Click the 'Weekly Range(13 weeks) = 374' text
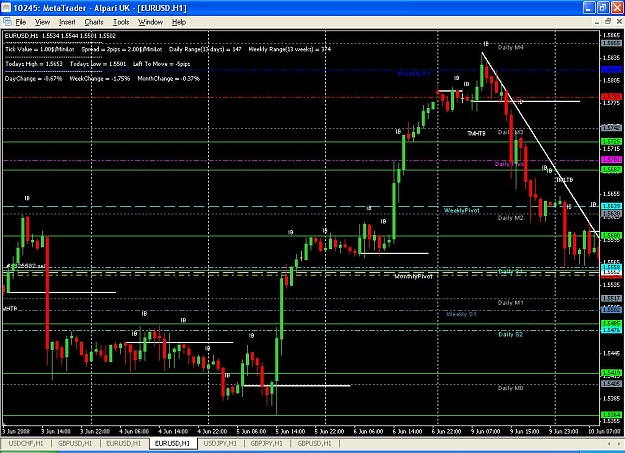The width and height of the screenshot is (625, 453). [x=290, y=49]
